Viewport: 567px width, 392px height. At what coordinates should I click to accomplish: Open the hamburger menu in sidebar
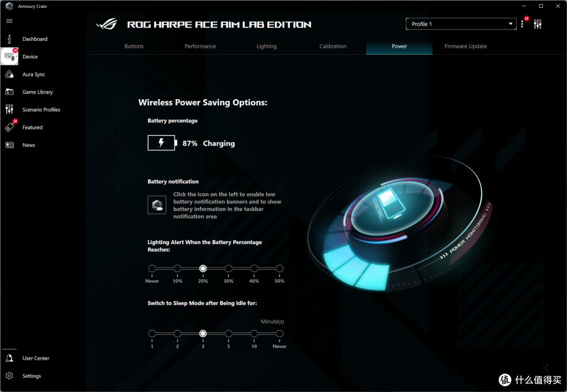pyautogui.click(x=9, y=21)
